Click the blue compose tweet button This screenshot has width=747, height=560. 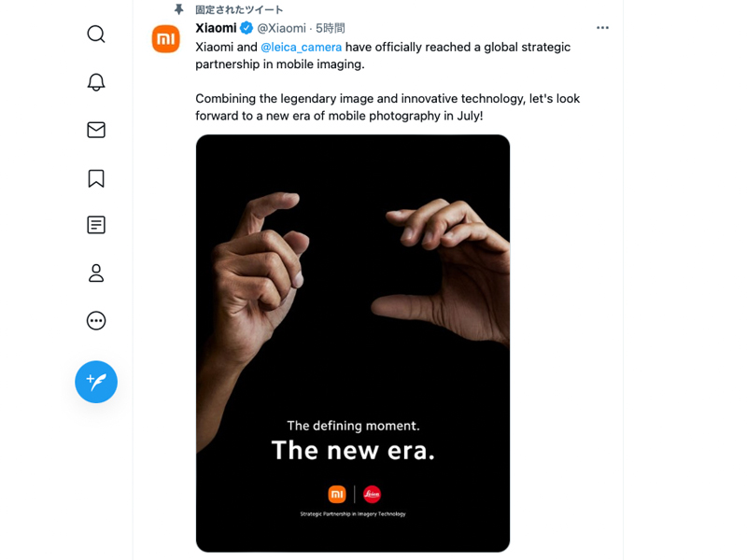pos(96,382)
